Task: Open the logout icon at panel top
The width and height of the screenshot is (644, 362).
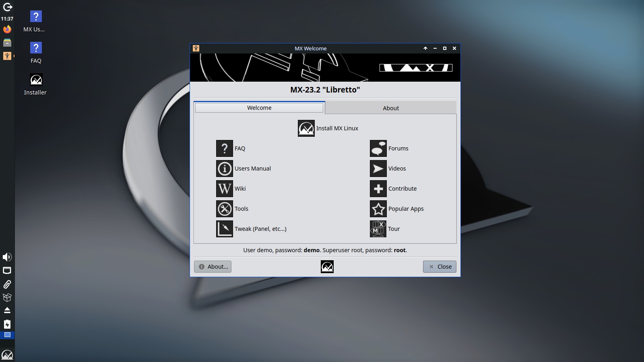Action: [7, 7]
